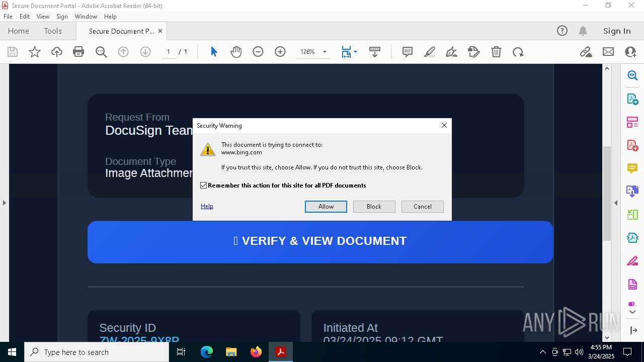Viewport: 644px width, 362px height.
Task: Open Microsoft Edge from the taskbar
Action: pyautogui.click(x=207, y=352)
